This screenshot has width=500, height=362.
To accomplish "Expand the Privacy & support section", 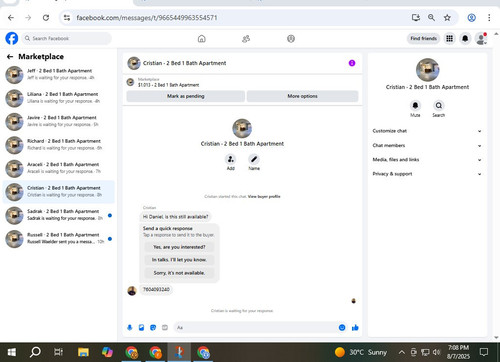I will point(427,174).
